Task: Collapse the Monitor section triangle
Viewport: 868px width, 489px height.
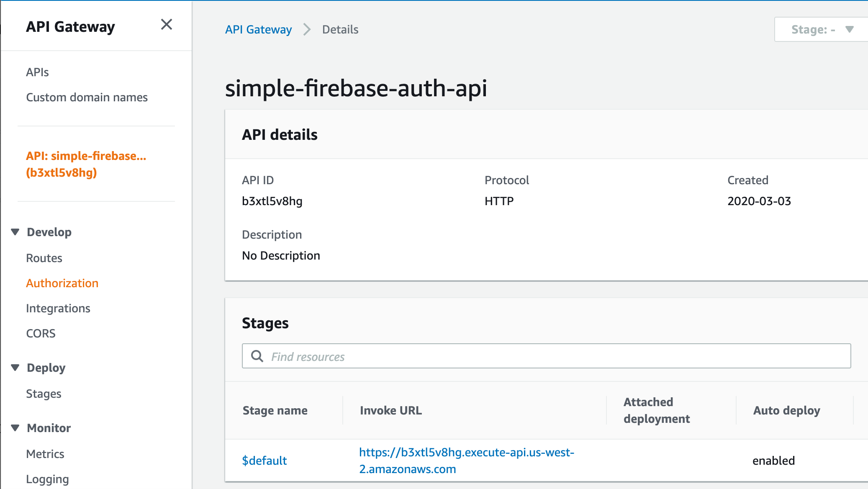Action: coord(15,428)
